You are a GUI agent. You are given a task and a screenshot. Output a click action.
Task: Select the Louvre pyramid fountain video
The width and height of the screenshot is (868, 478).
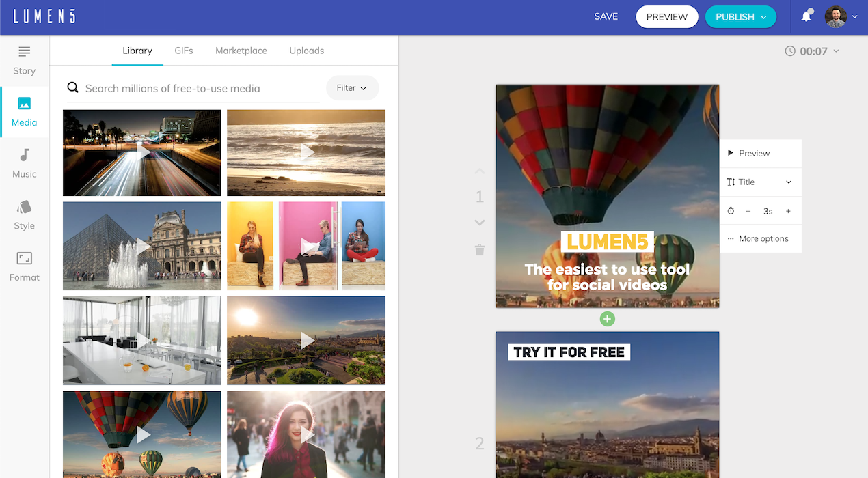pyautogui.click(x=142, y=246)
